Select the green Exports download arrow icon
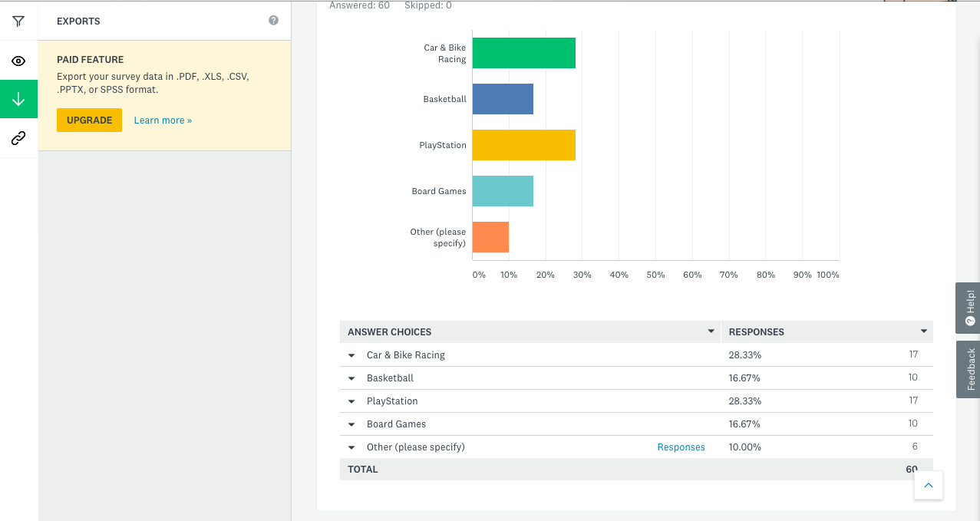980x521 pixels. coord(18,99)
